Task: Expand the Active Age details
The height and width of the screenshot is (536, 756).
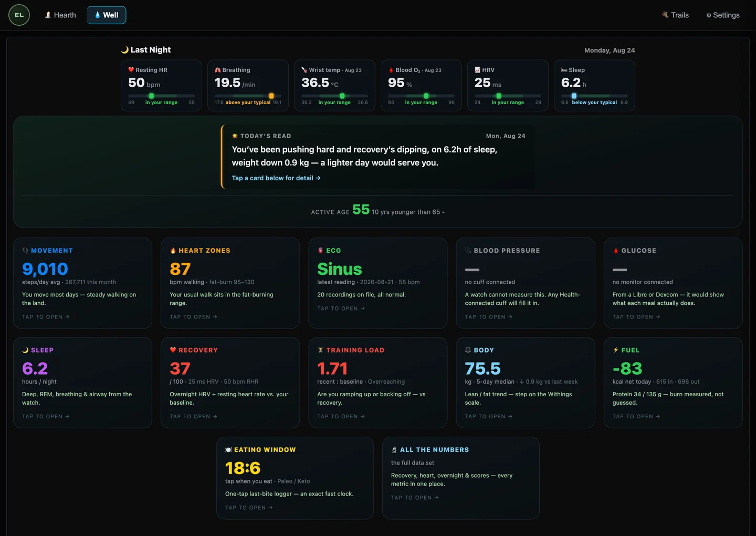Action: pos(378,210)
